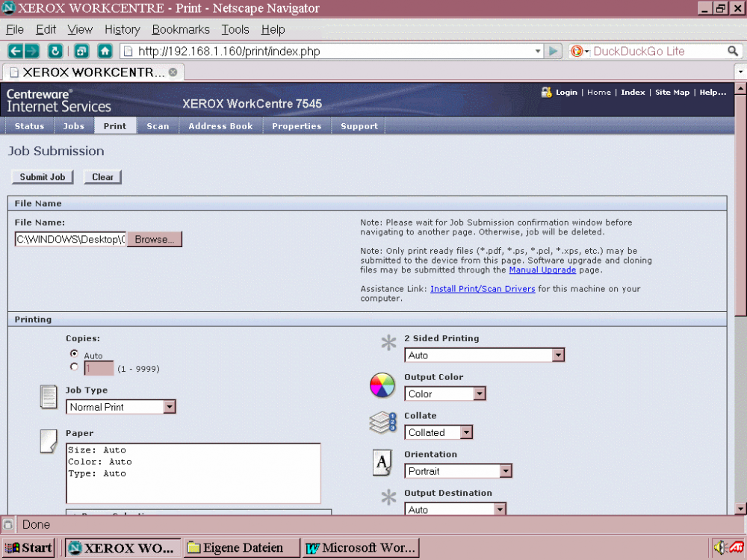
Task: Click the padlock icon next to Login
Action: pyautogui.click(x=547, y=92)
